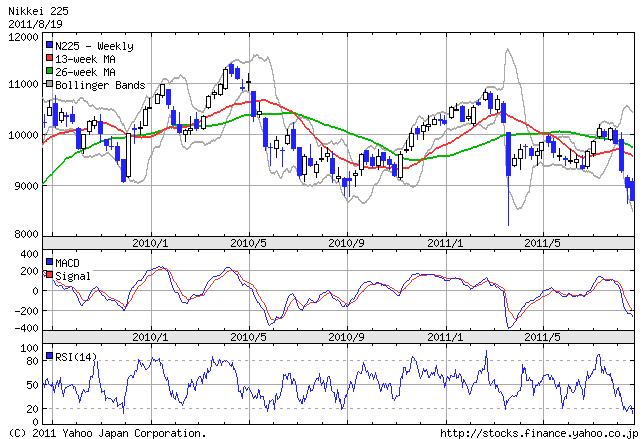The image size is (644, 439).
Task: Click the blue MACD legend swatch
Action: point(49,262)
